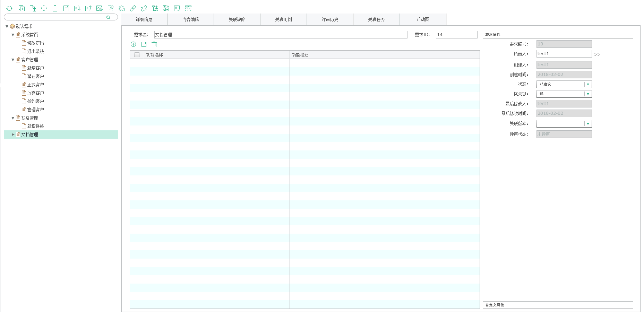The height and width of the screenshot is (312, 644).
Task: Open the 关联版本 dropdown
Action: coord(588,124)
